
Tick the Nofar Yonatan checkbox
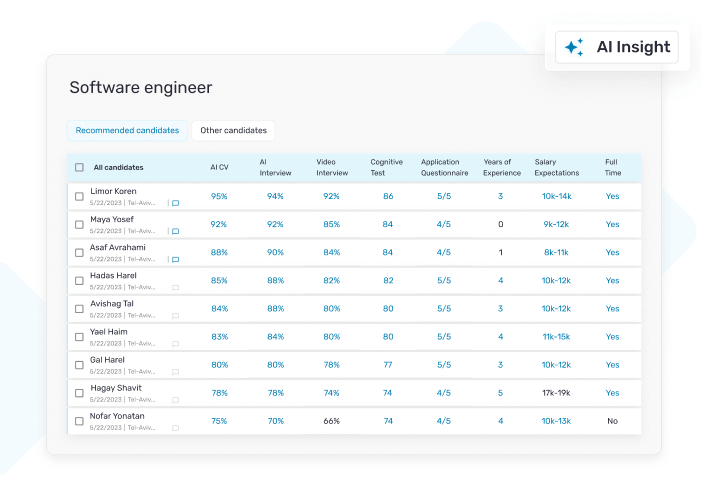[79, 421]
